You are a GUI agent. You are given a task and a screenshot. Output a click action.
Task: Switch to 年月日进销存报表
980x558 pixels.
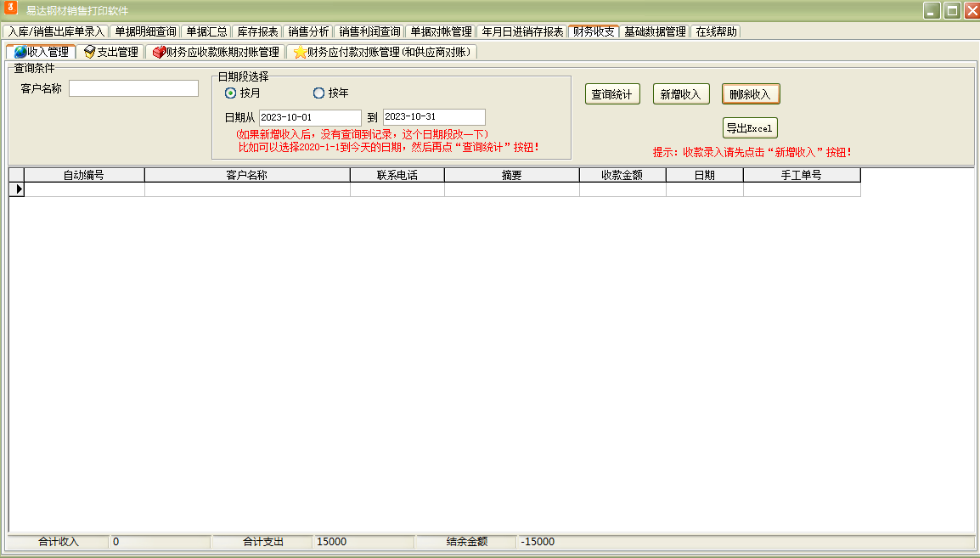(520, 31)
